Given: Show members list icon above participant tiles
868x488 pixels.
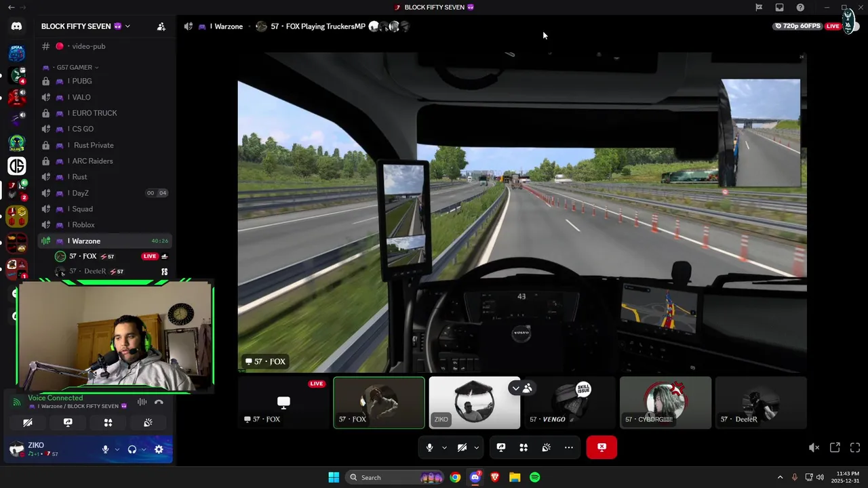Looking at the screenshot, I should click(527, 388).
